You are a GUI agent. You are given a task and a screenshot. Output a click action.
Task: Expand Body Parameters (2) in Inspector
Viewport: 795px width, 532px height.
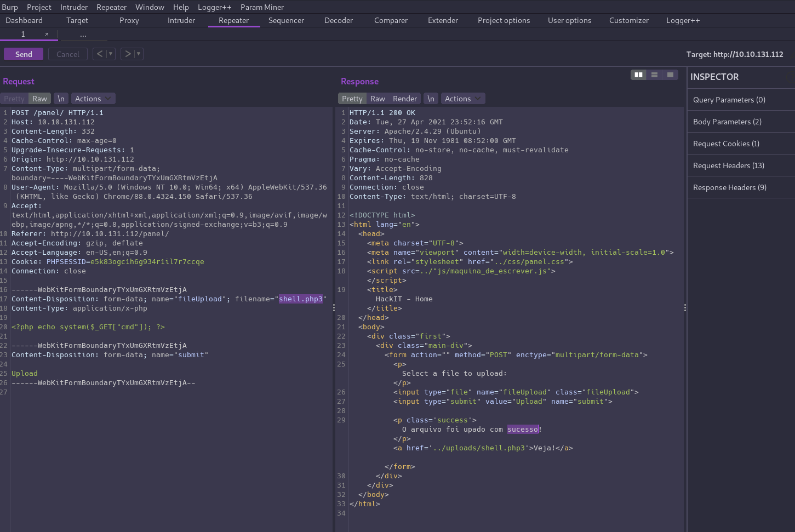[741, 122]
